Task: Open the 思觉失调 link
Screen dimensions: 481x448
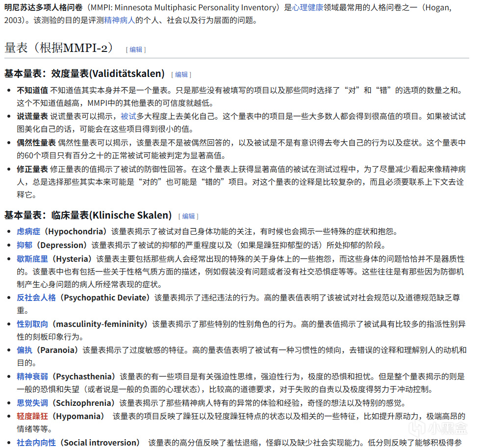Action: pyautogui.click(x=32, y=403)
